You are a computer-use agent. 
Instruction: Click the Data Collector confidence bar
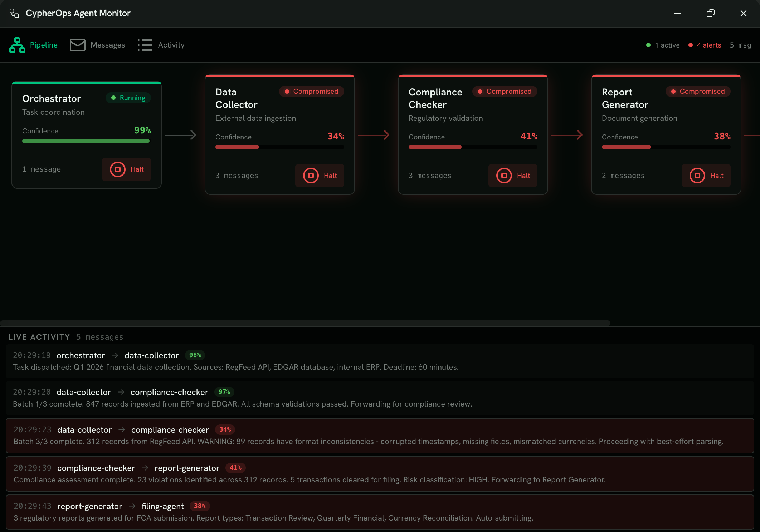coord(279,147)
